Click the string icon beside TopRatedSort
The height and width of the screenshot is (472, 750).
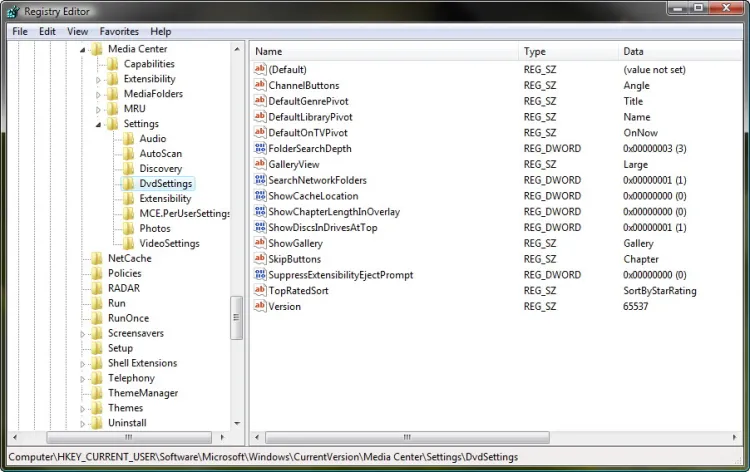point(260,291)
